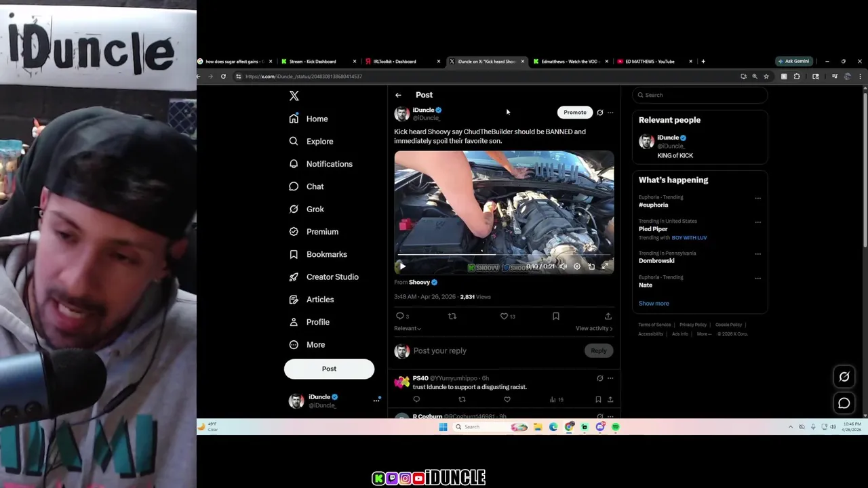Go back with the Post arrow
The width and height of the screenshot is (868, 488).
[398, 95]
